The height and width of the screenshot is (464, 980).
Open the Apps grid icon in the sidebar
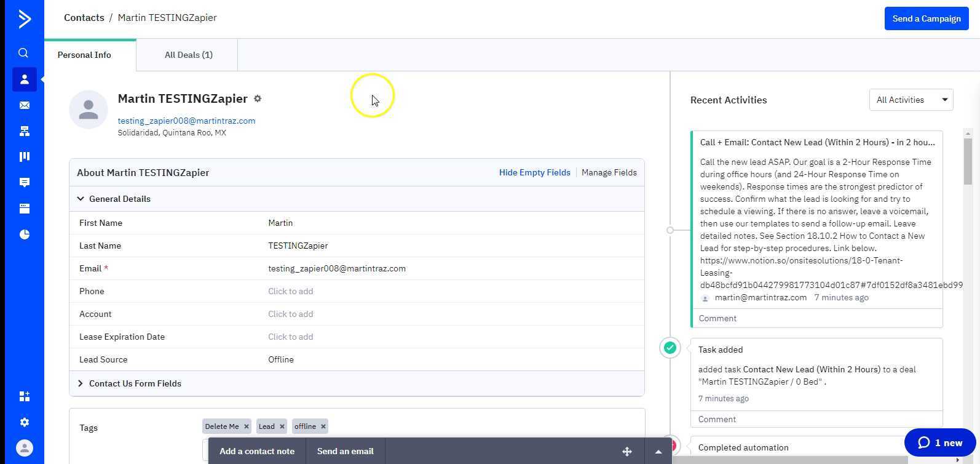point(24,396)
